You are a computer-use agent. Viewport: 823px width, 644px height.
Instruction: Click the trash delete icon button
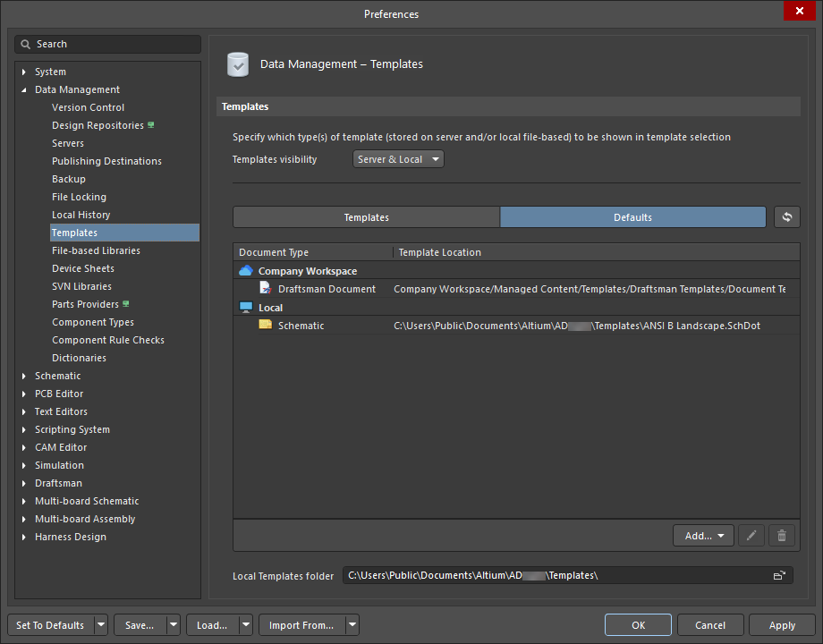tap(782, 536)
